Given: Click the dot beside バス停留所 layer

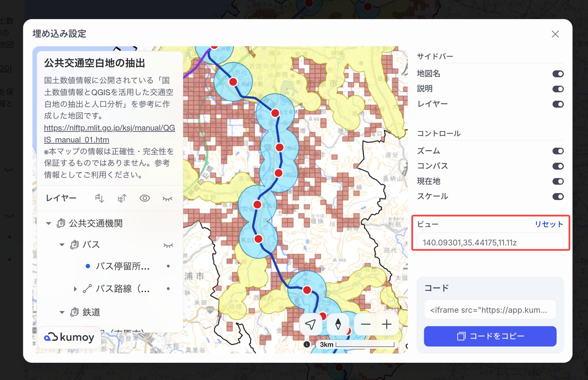Looking at the screenshot, I should point(168,266).
